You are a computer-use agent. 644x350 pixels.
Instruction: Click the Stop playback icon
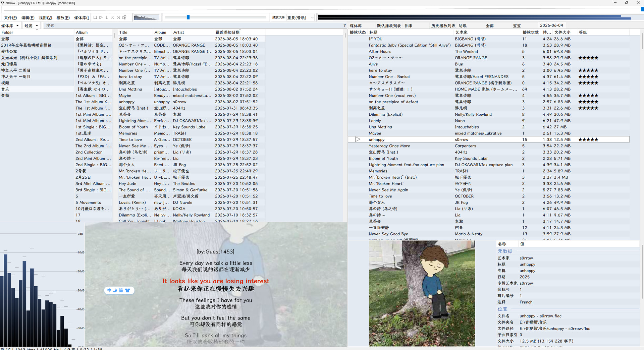(x=95, y=17)
